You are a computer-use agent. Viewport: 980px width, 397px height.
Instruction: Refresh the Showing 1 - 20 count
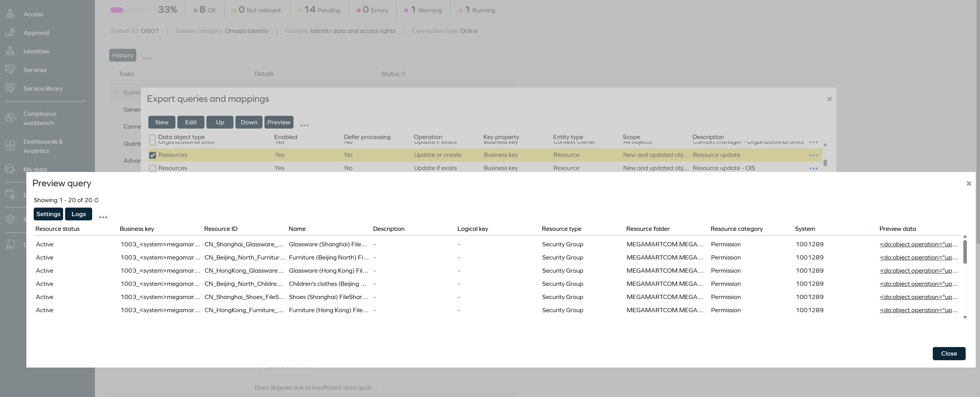point(96,200)
